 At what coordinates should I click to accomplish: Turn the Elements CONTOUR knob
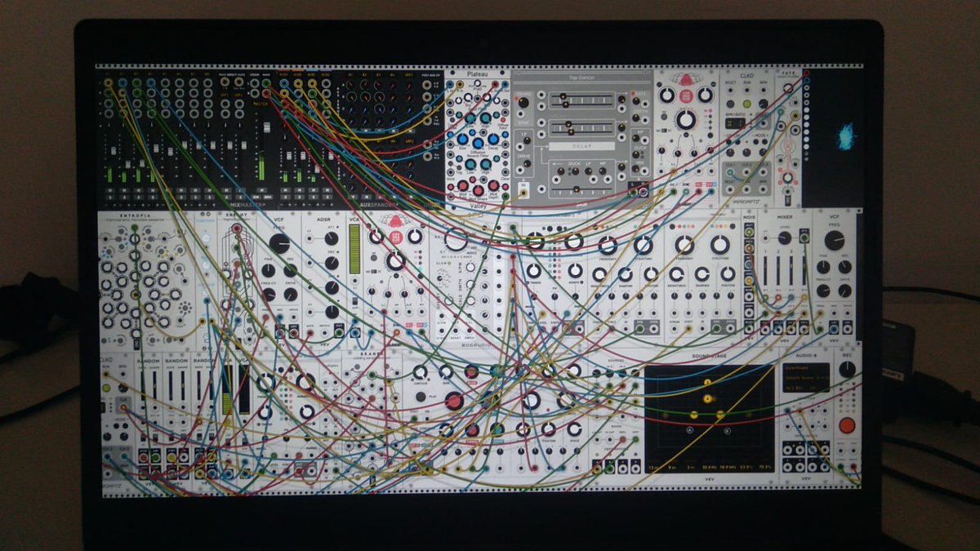pos(420,373)
